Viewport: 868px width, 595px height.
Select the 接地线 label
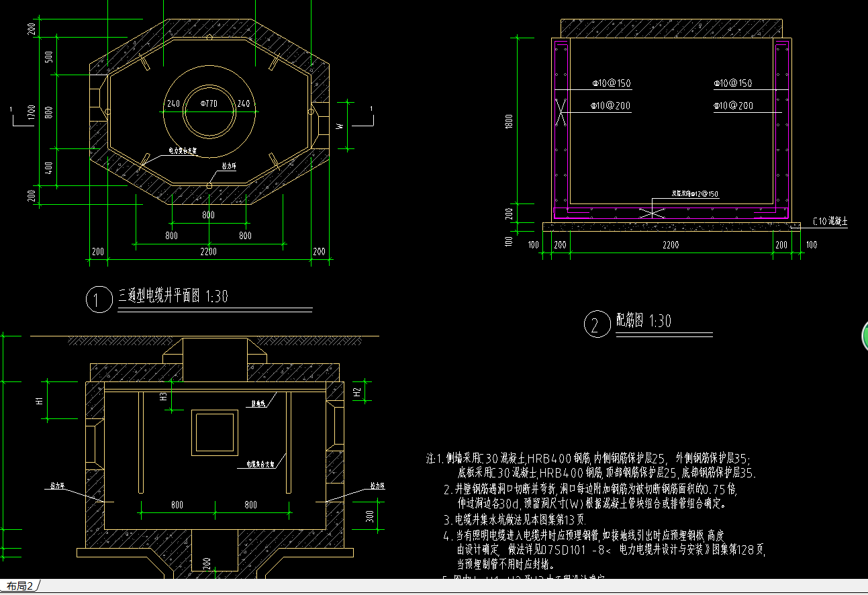[259, 404]
